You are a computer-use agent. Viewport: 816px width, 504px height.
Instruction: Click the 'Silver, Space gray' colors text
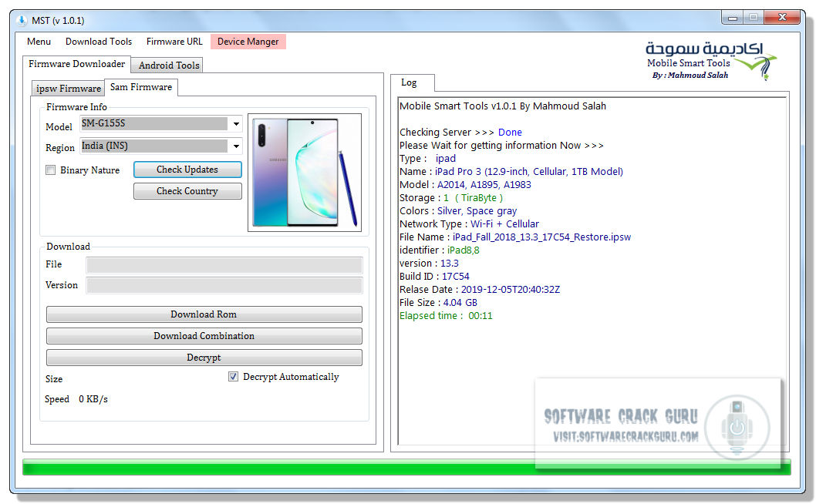477,211
